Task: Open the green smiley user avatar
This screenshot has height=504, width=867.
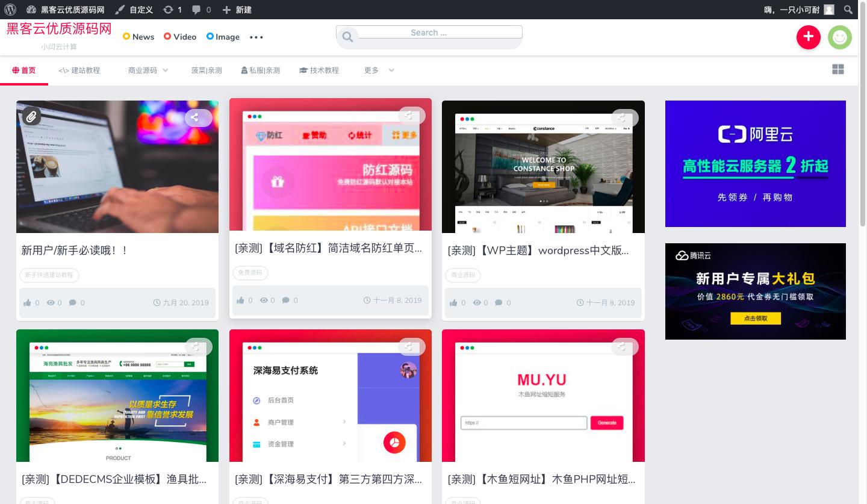Action: pyautogui.click(x=839, y=37)
